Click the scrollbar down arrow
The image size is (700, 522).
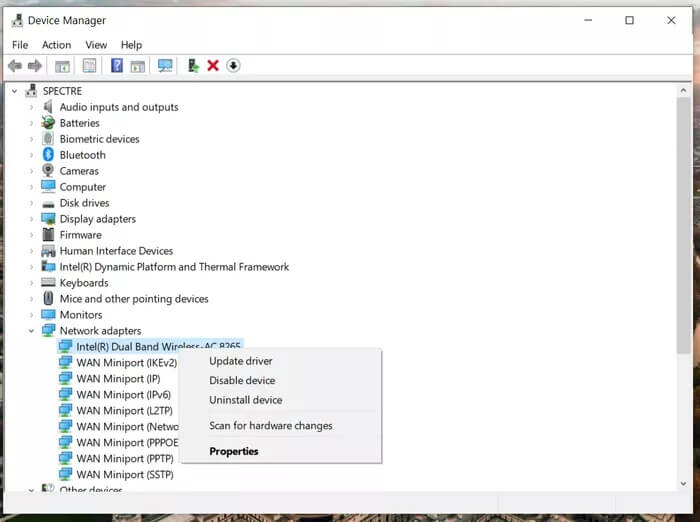(683, 484)
